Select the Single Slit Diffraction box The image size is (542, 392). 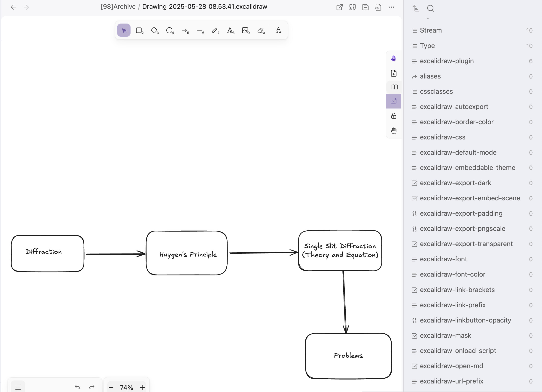point(340,250)
